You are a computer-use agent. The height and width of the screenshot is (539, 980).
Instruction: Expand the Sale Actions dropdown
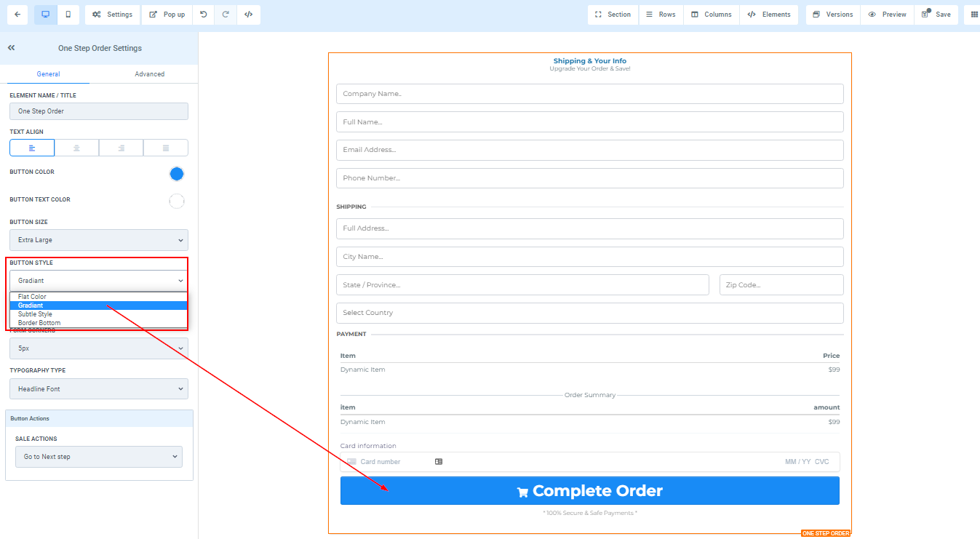pyautogui.click(x=99, y=457)
